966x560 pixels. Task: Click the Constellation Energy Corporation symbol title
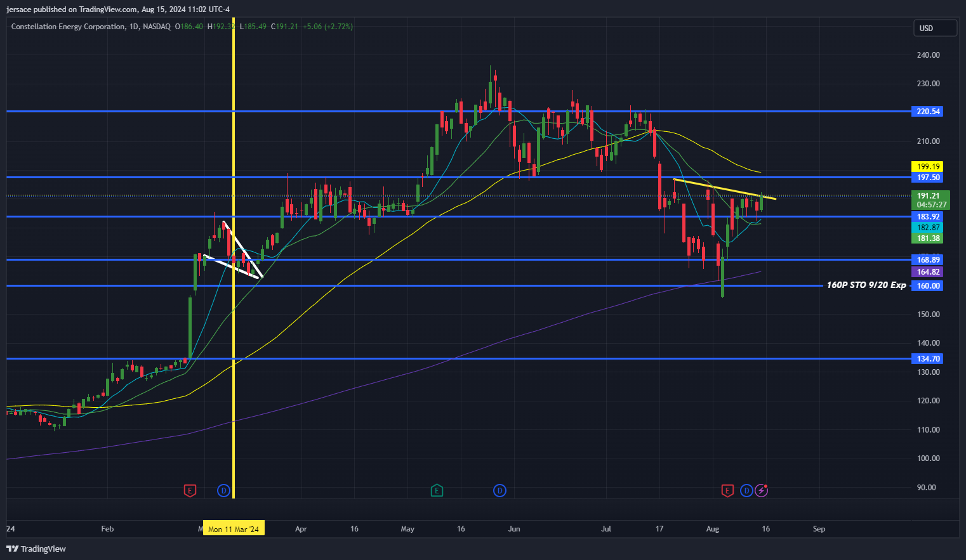tap(68, 27)
